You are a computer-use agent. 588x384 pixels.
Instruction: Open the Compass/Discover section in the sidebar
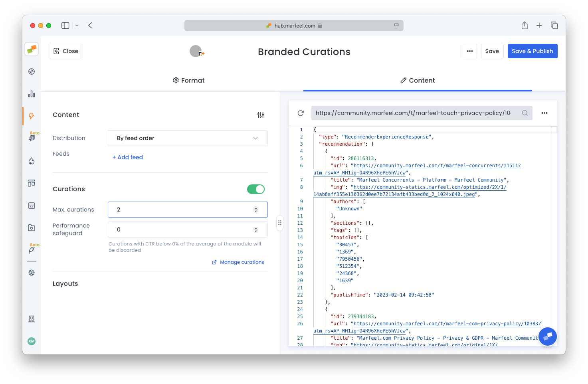point(32,71)
